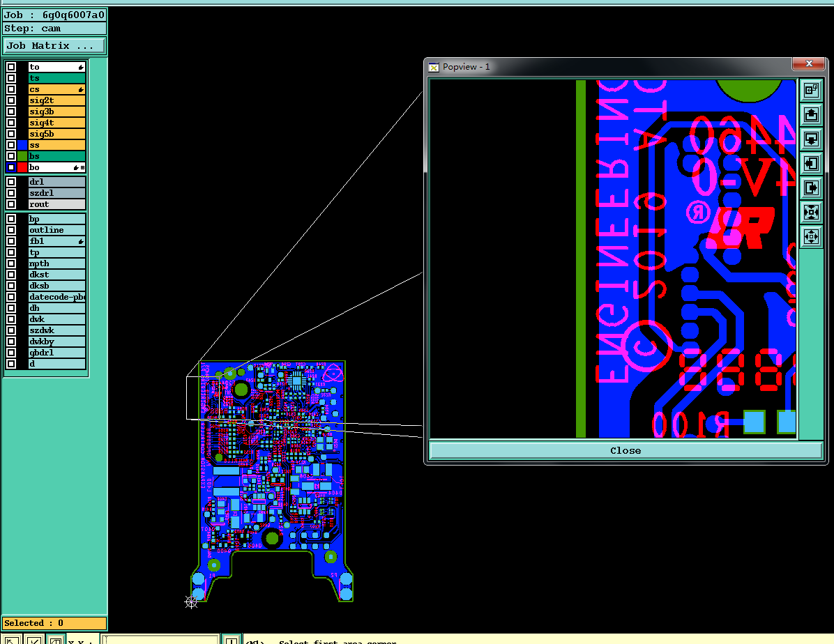Select the szdwk layer name
Viewport: 834px width, 644px height.
[57, 331]
